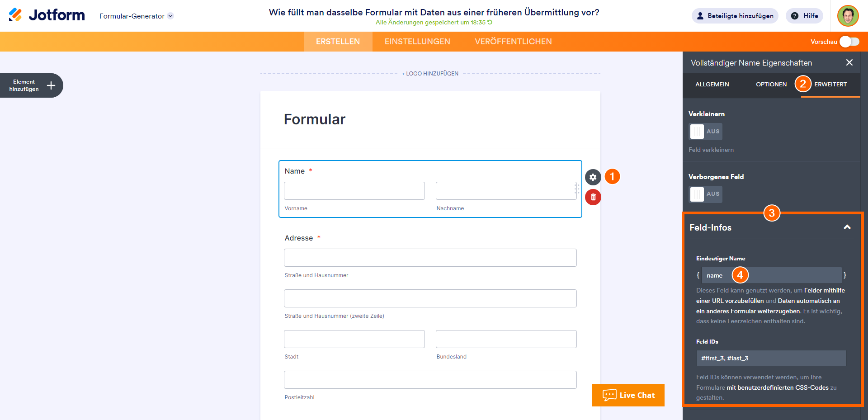868x420 pixels.
Task: Click the plus icon to add element
Action: 51,85
